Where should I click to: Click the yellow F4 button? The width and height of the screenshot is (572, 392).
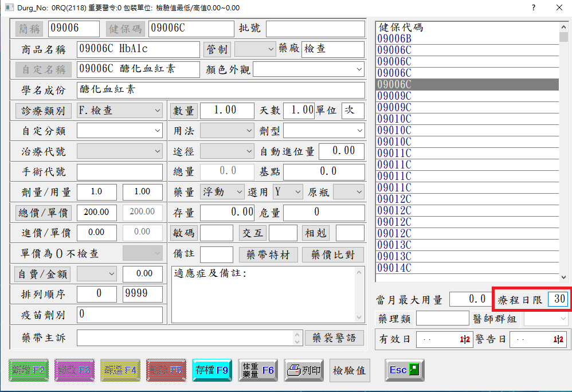pos(120,370)
